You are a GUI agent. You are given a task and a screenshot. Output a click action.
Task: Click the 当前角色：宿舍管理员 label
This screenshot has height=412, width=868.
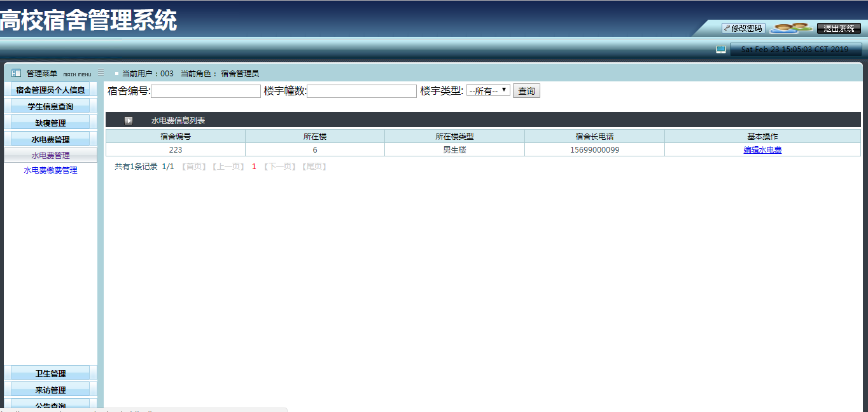pyautogui.click(x=220, y=74)
